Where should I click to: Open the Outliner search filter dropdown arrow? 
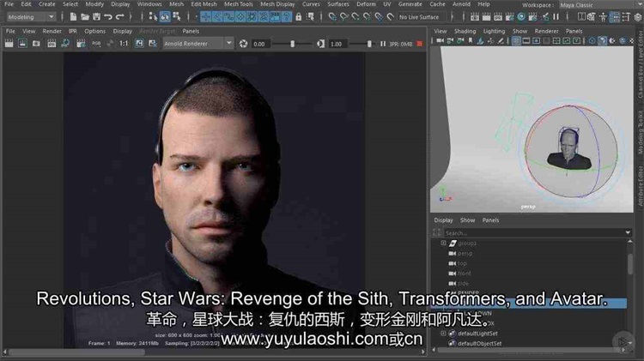[x=628, y=232]
